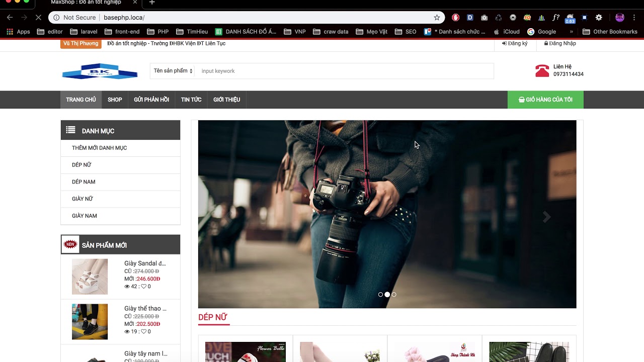
Task: Click first carousel indicator dot
Action: click(380, 295)
